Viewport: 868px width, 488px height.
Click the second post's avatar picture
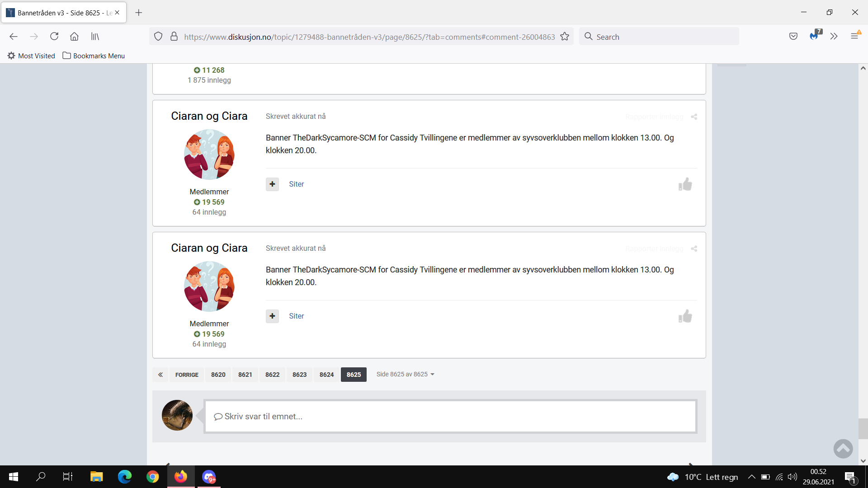pyautogui.click(x=209, y=286)
